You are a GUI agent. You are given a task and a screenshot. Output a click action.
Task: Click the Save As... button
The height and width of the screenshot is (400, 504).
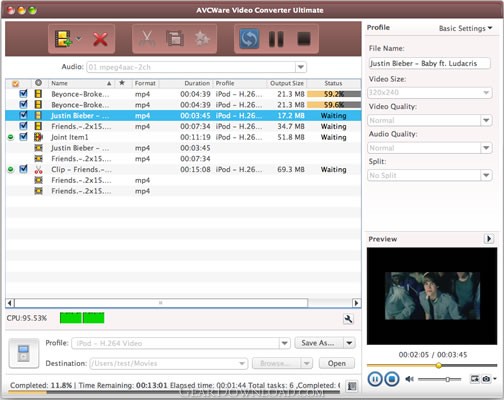(x=319, y=343)
